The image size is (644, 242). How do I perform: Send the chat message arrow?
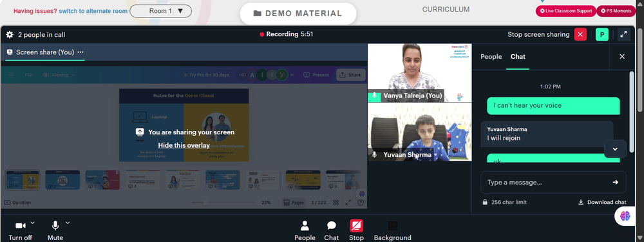tap(615, 182)
